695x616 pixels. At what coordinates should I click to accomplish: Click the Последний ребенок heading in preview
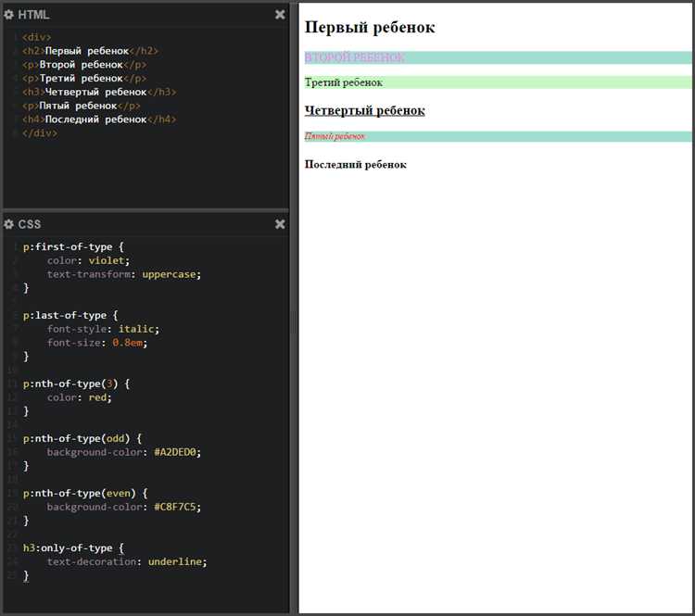355,165
